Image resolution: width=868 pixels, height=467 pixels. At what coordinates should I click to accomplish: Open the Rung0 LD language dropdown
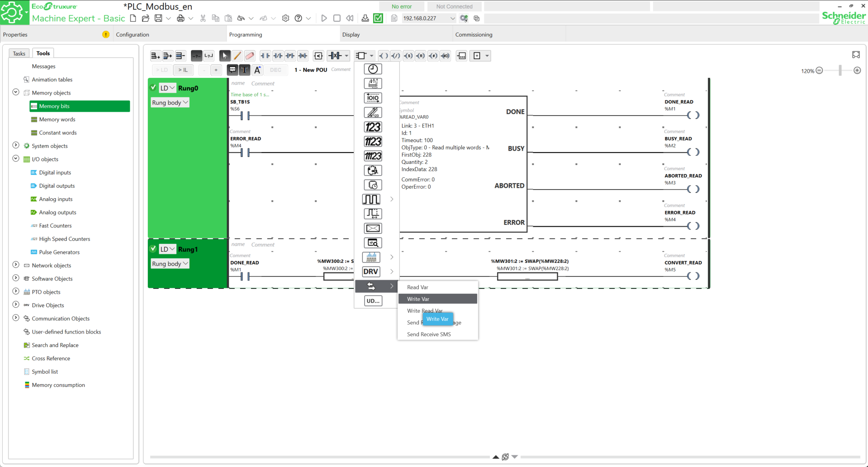coord(167,88)
